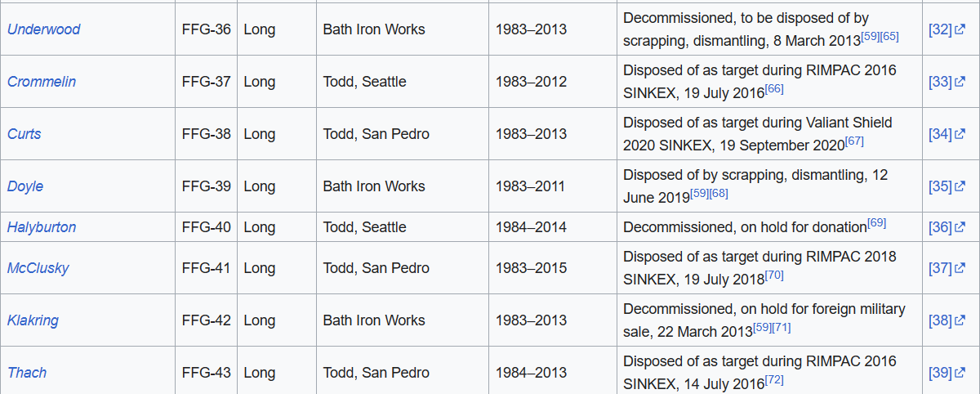
Task: Open the Underwood ship article link
Action: [x=44, y=29]
